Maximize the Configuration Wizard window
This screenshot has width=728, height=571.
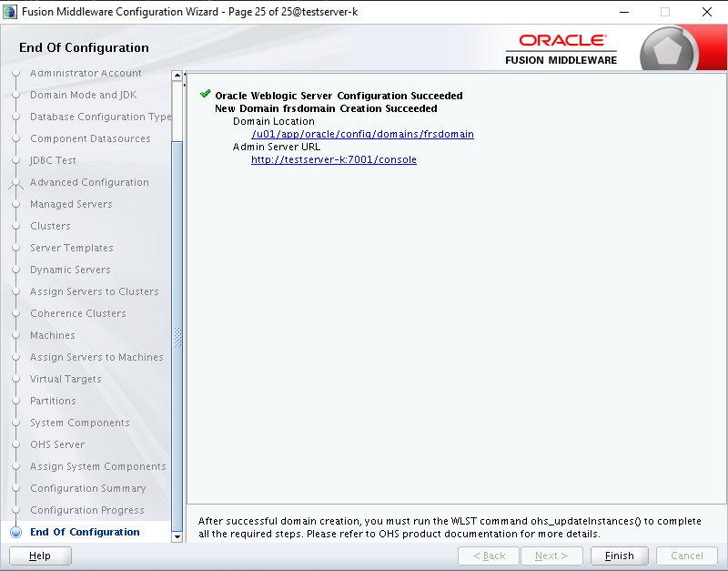[665, 12]
